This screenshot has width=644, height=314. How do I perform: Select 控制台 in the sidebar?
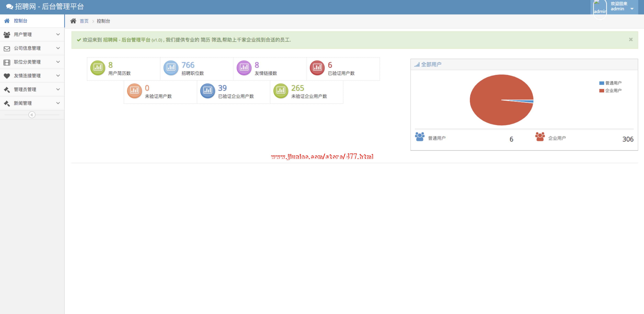pyautogui.click(x=20, y=21)
